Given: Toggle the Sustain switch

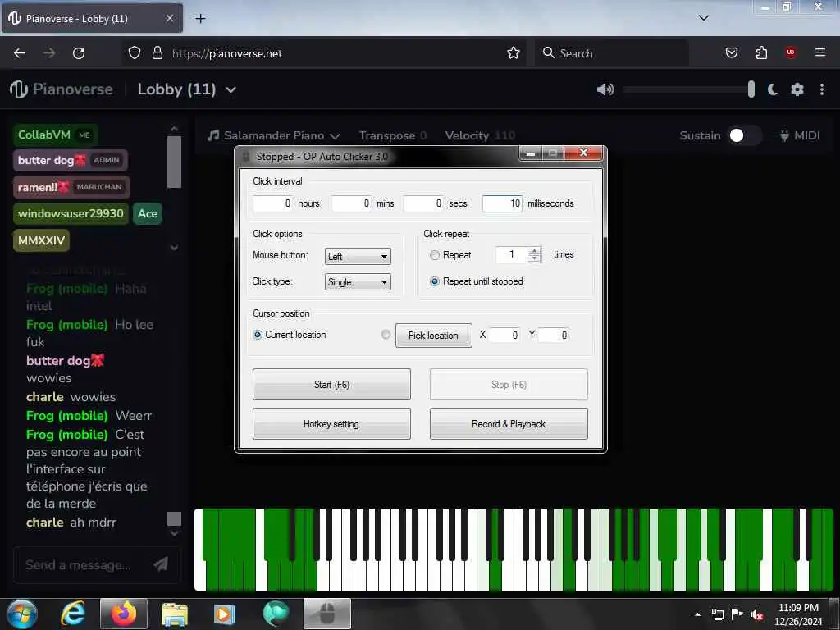Looking at the screenshot, I should [745, 135].
